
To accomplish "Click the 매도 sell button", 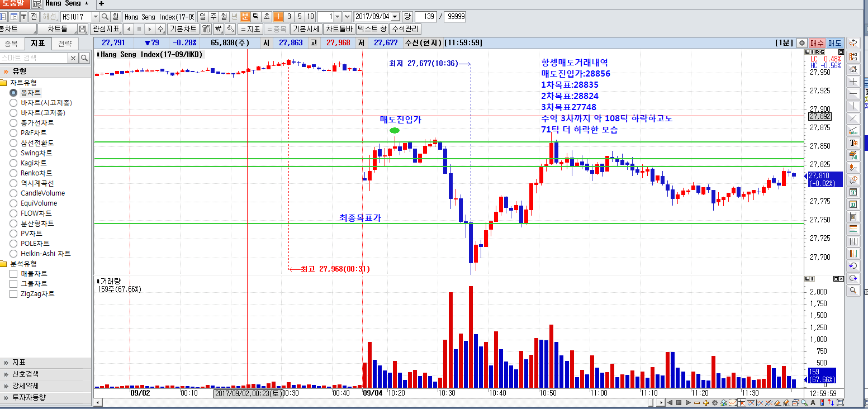I will tap(834, 43).
